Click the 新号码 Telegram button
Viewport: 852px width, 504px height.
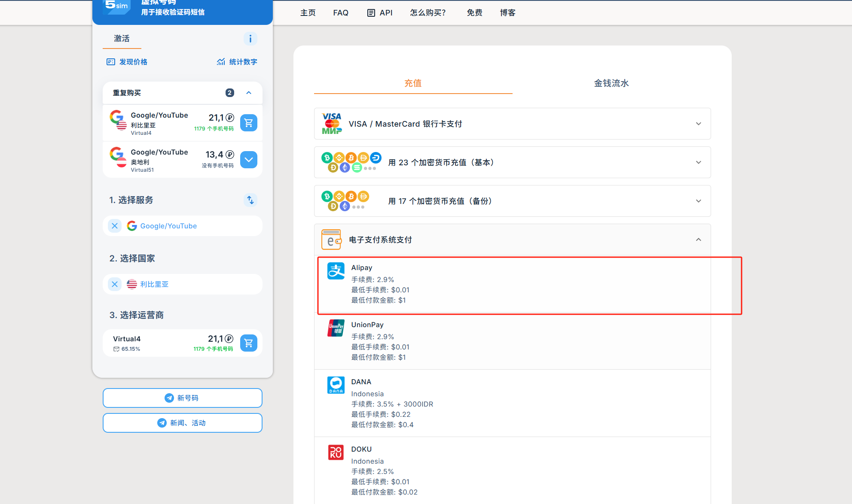click(x=182, y=398)
